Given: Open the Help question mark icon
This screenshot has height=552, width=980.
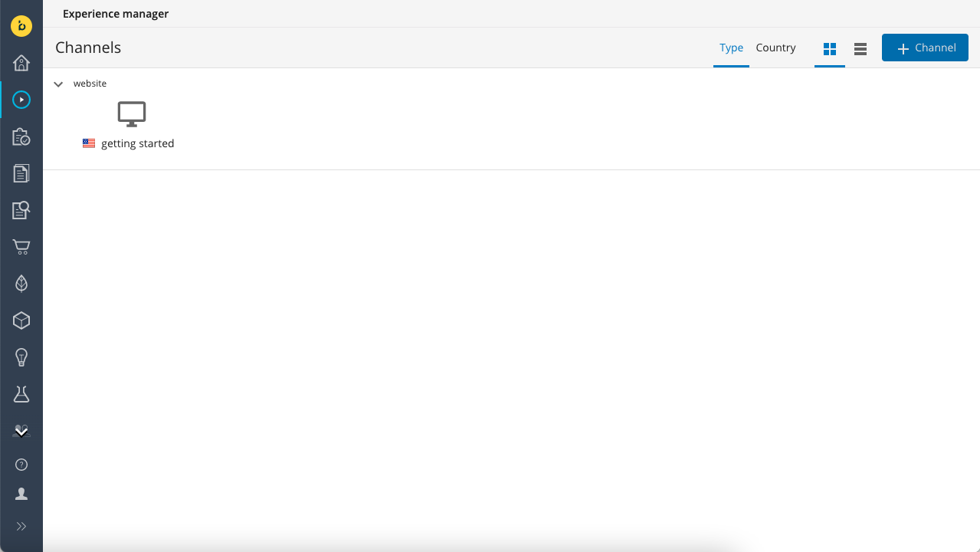Looking at the screenshot, I should pos(21,465).
